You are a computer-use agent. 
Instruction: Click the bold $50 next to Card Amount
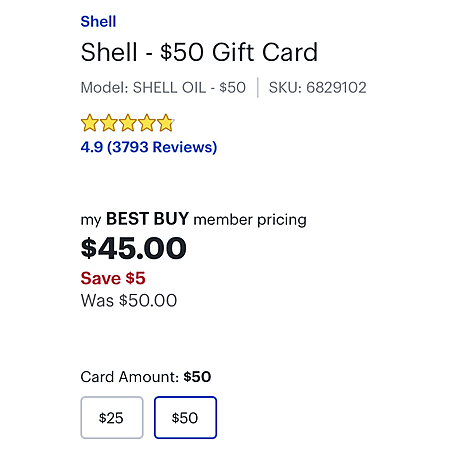(x=197, y=377)
